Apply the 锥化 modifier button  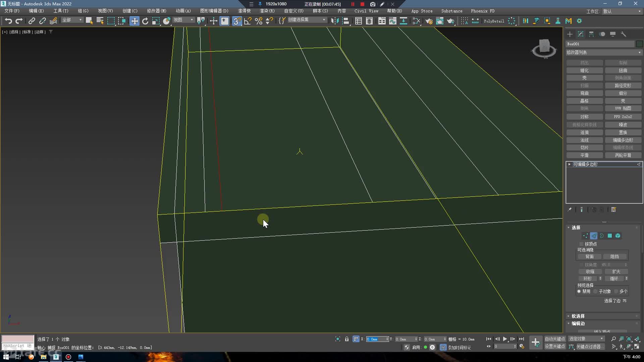click(584, 70)
